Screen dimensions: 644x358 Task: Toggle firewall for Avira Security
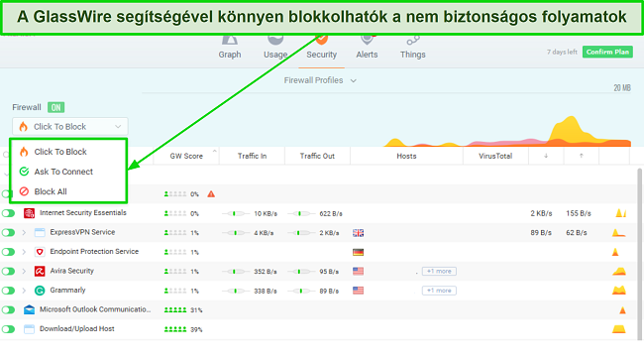(x=8, y=272)
